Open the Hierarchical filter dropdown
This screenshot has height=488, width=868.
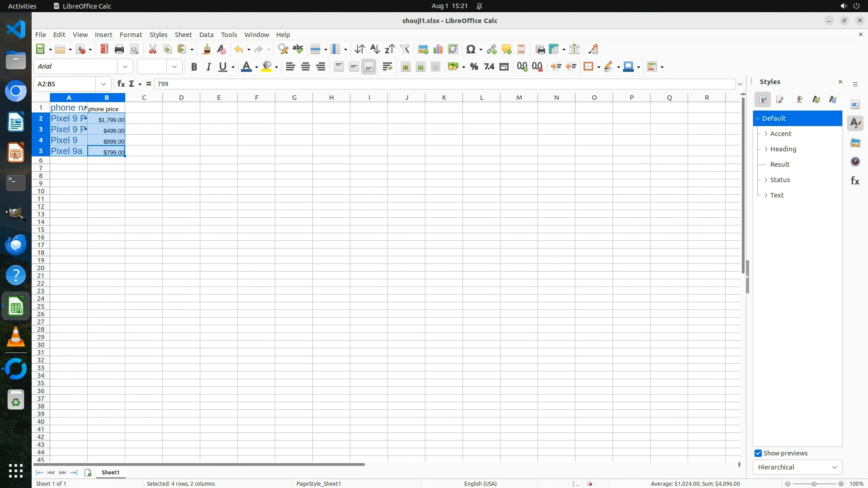797,467
